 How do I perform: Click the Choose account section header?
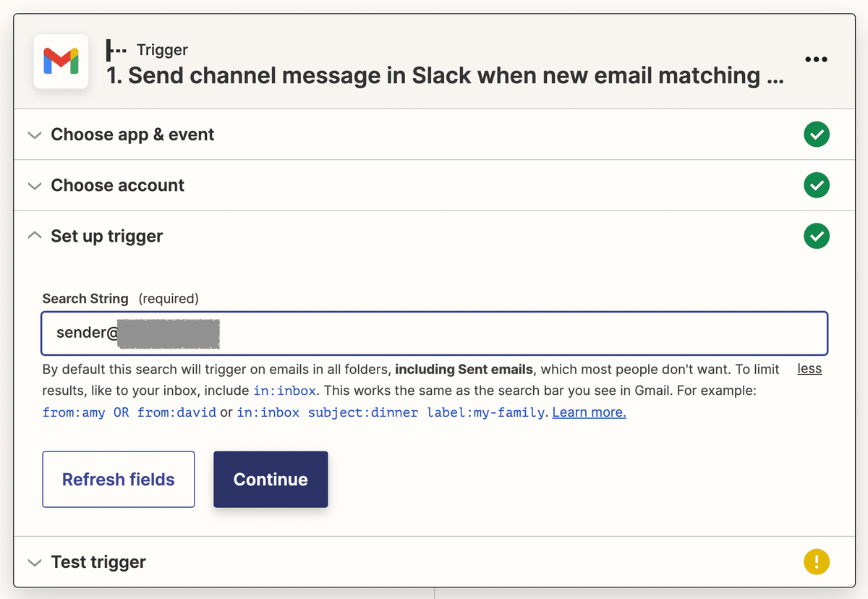[116, 185]
